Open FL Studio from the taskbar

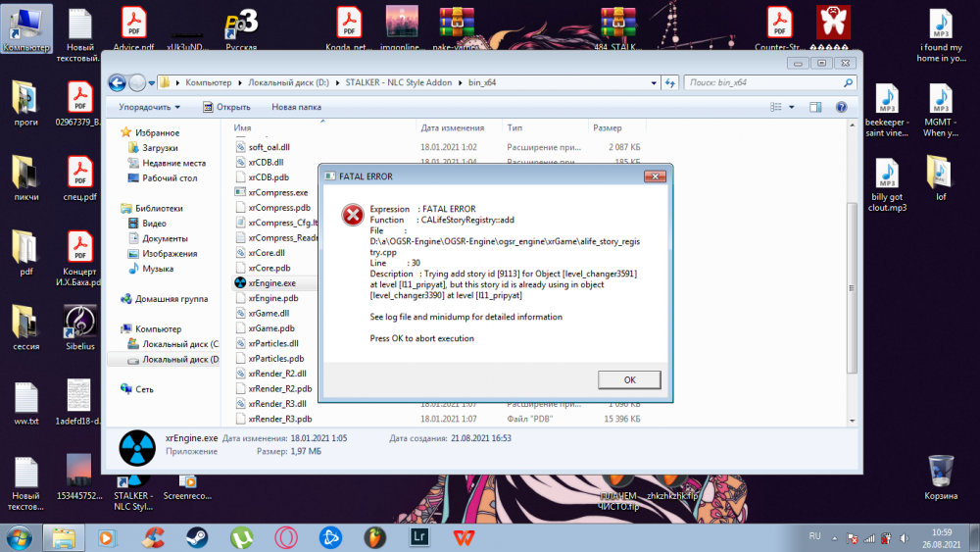pyautogui.click(x=375, y=537)
